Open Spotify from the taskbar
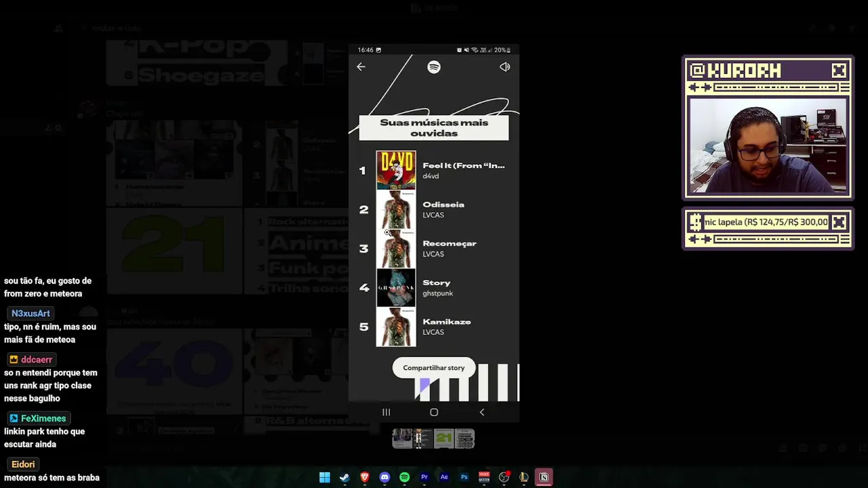This screenshot has height=488, width=868. pos(404,477)
